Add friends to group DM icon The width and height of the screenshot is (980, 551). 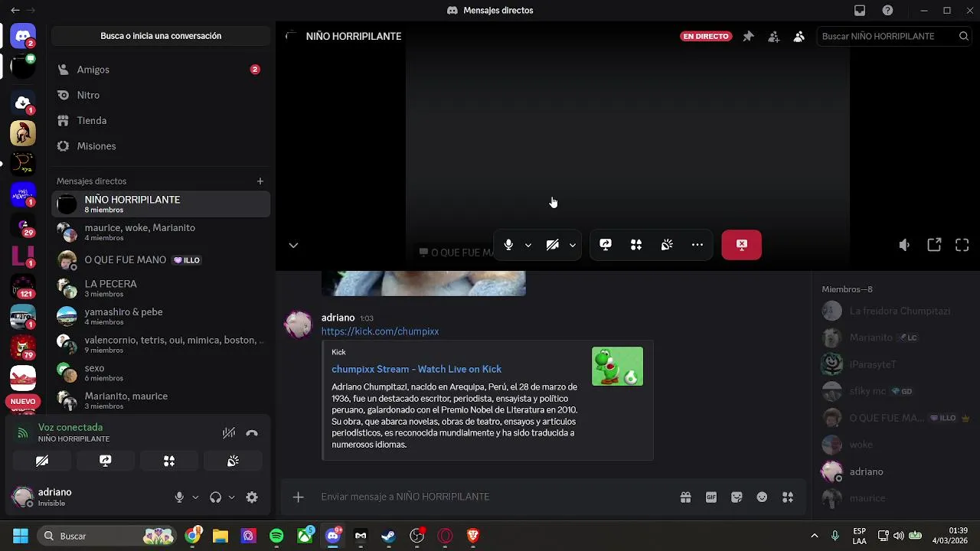773,36
